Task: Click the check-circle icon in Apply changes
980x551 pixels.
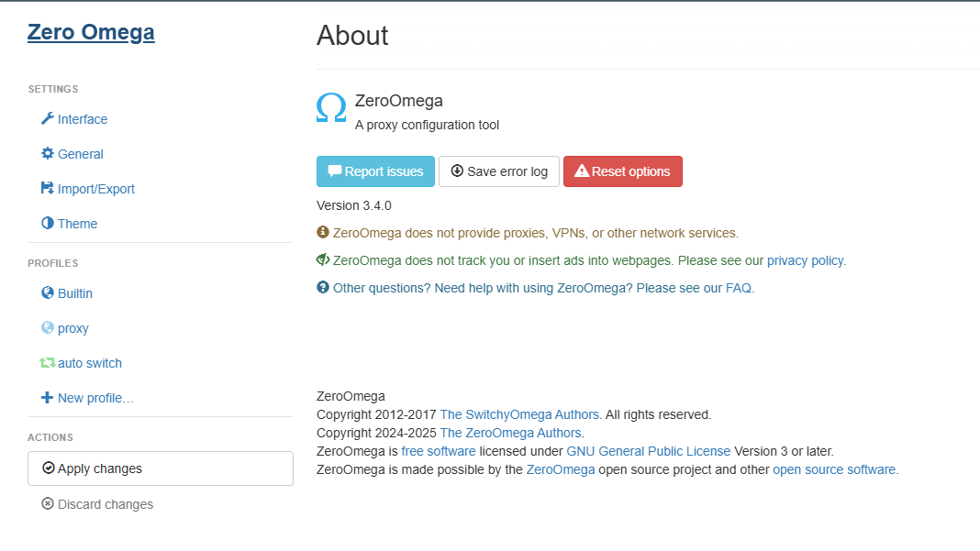Action: click(48, 468)
